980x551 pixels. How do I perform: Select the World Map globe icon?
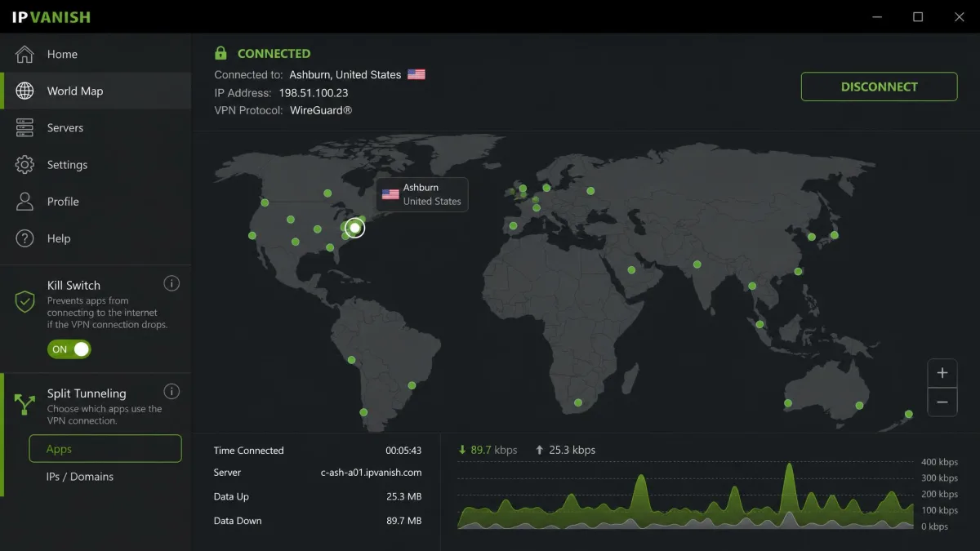24,91
